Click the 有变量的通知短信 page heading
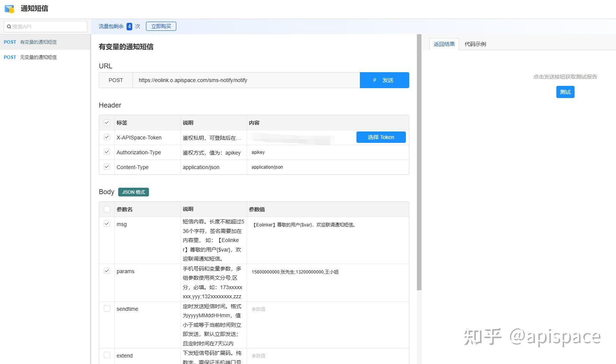The height and width of the screenshot is (364, 616). (126, 47)
